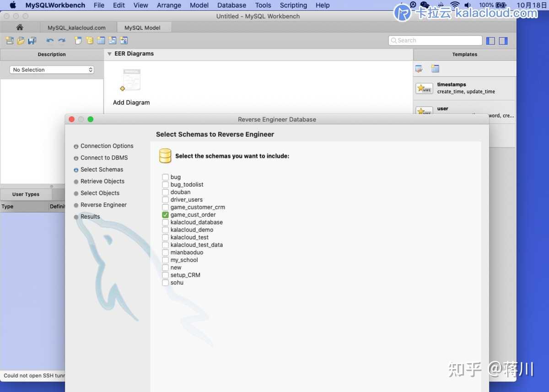Collapse the EER Diagrams section triangle

tap(109, 54)
